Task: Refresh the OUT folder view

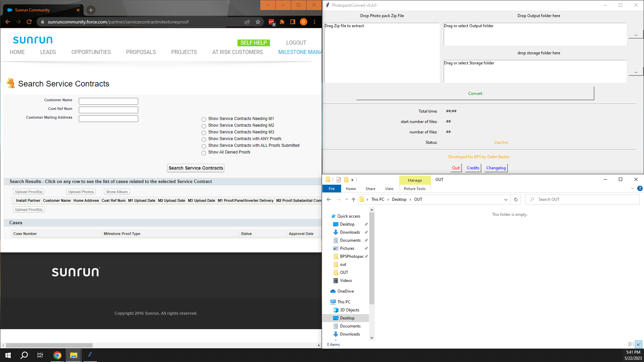Action: point(516,199)
